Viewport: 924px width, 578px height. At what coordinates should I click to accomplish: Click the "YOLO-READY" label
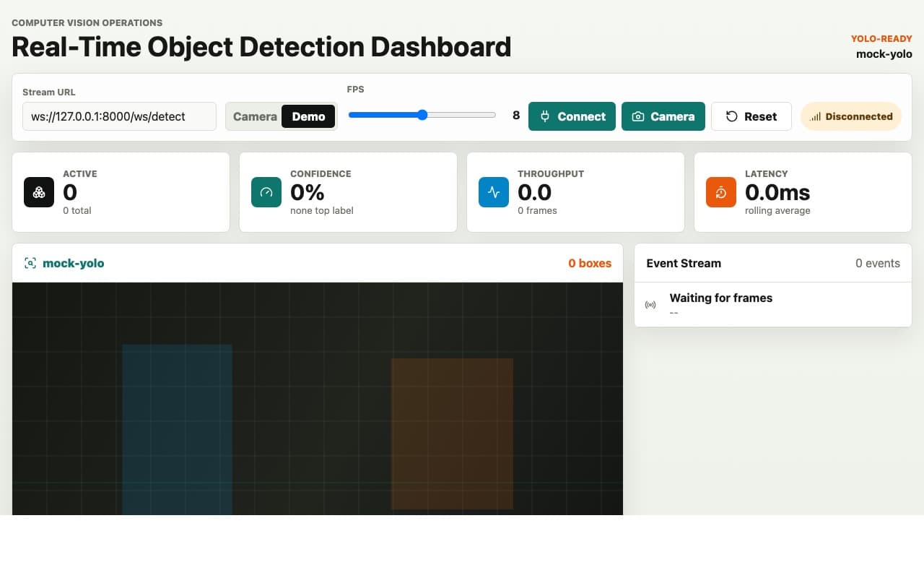point(881,39)
